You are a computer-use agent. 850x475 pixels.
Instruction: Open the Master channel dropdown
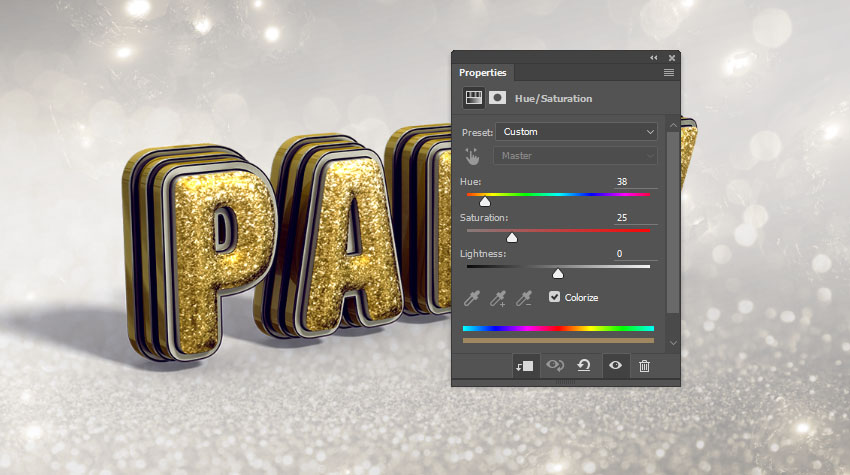click(x=575, y=156)
